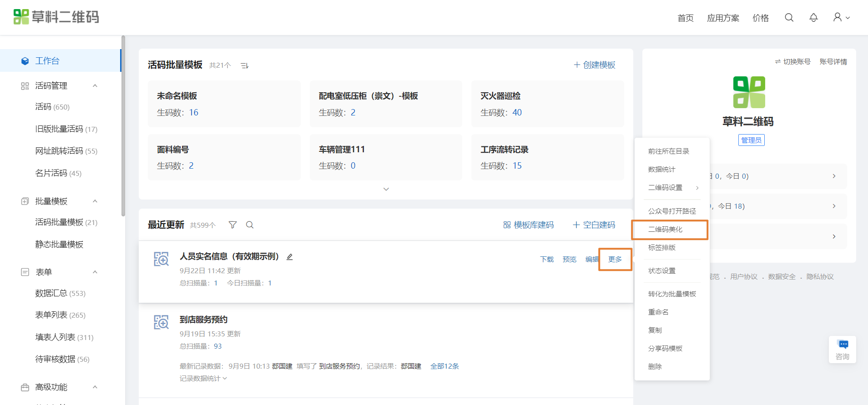Open the 用户协议 footer link
The width and height of the screenshot is (868, 405).
744,277
